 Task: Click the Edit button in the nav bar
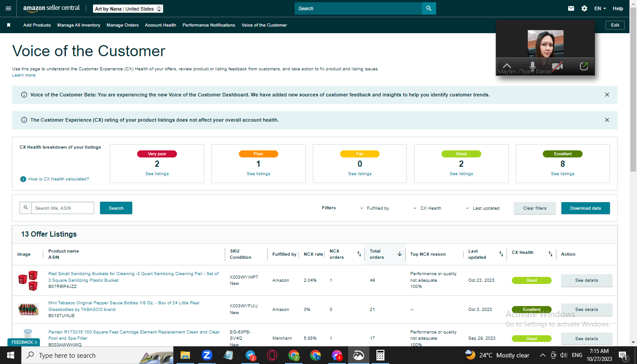(x=615, y=25)
